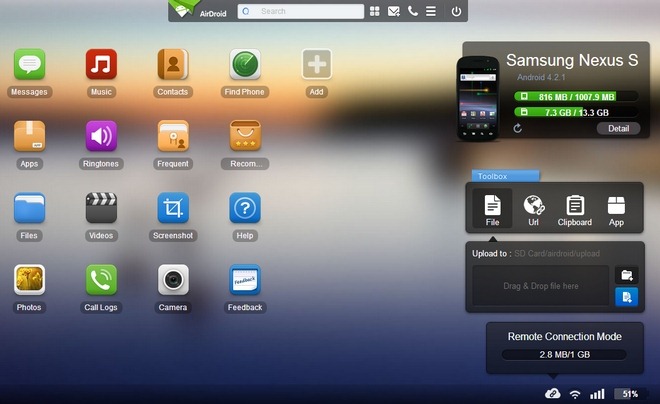The height and width of the screenshot is (404, 660).
Task: Click the SD Card/airdroid/upload path
Action: (x=557, y=253)
